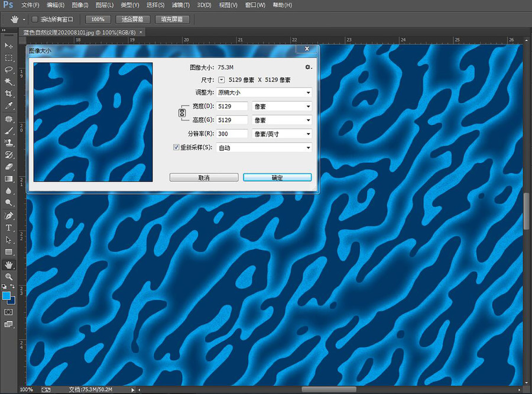Reset default foreground and background colors
This screenshot has width=532, height=394.
tap(4, 286)
